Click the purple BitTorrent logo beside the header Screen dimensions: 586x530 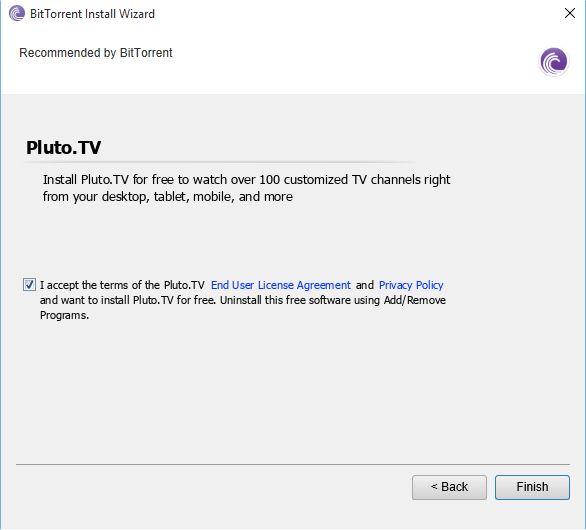(553, 62)
